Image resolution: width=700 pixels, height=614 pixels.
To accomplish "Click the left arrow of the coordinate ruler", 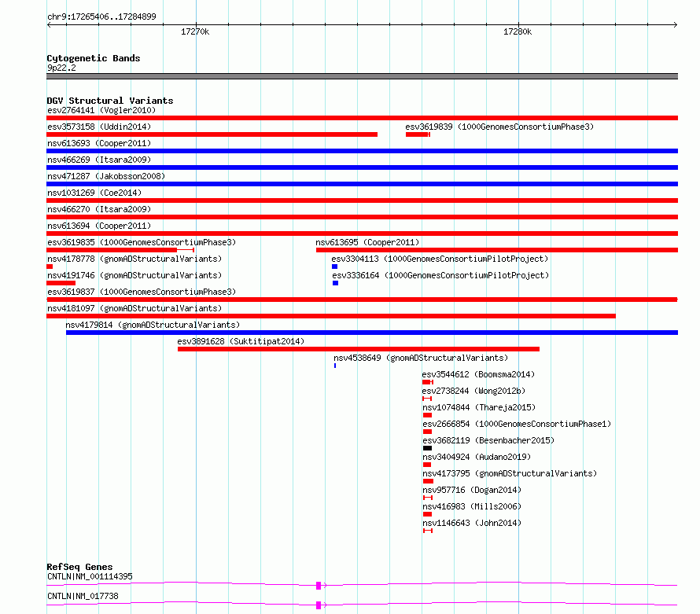I will (x=49, y=24).
